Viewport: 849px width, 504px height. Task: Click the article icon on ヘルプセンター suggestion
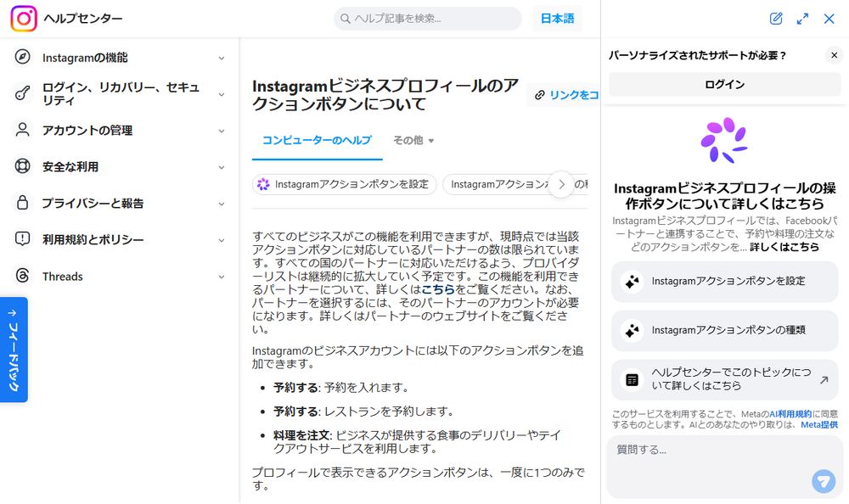pos(632,379)
